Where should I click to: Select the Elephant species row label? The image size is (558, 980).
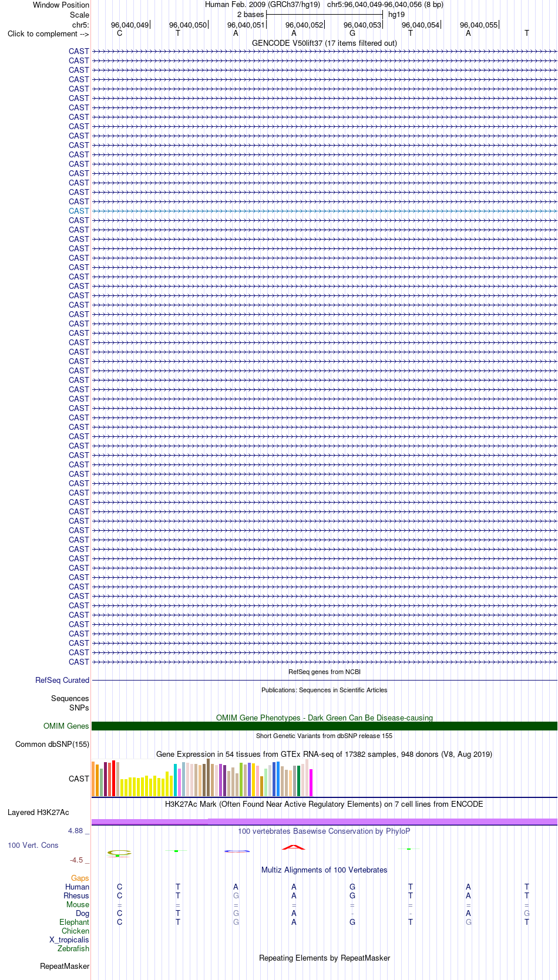74,922
